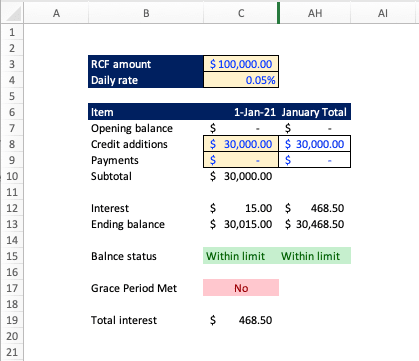Select column AI header
The height and width of the screenshot is (361, 419).
(383, 13)
